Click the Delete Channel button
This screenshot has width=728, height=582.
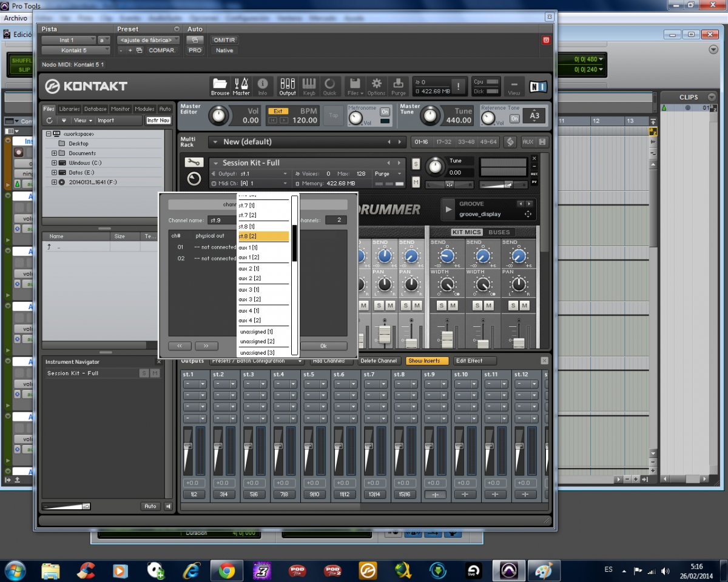click(x=379, y=361)
